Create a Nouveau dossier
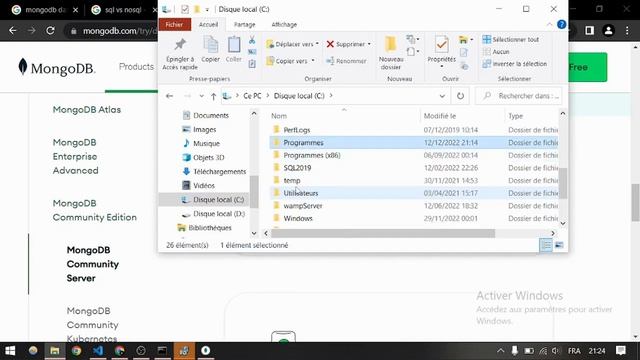The height and width of the screenshot is (360, 640). tap(391, 53)
